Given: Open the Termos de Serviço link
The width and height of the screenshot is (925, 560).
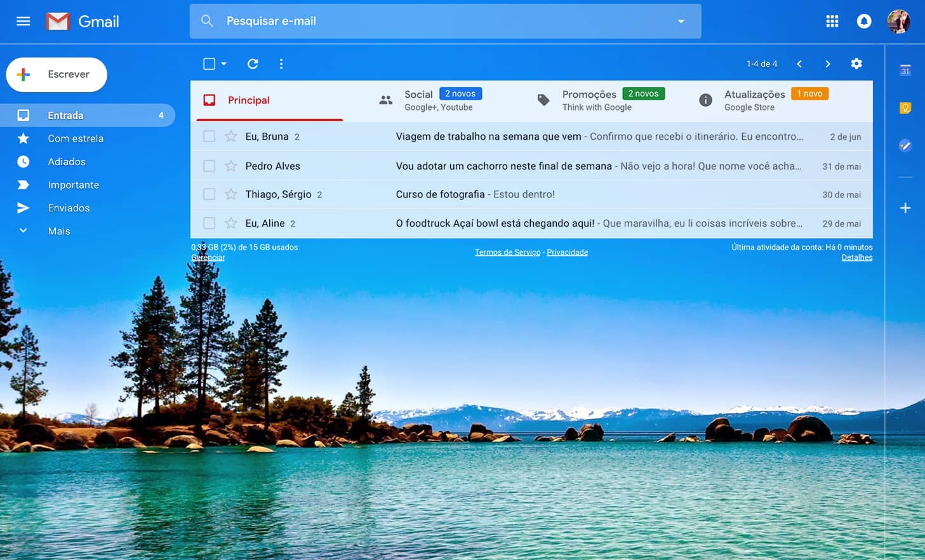Looking at the screenshot, I should [507, 252].
